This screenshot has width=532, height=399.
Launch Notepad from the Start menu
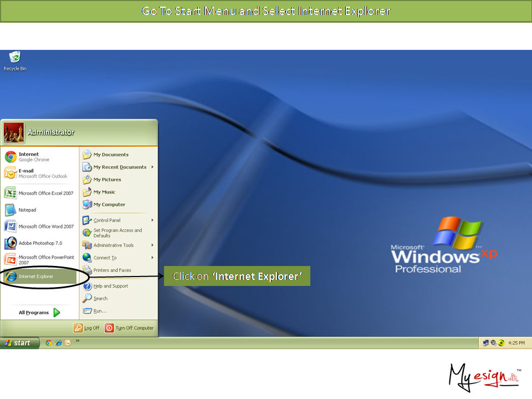[x=27, y=210]
